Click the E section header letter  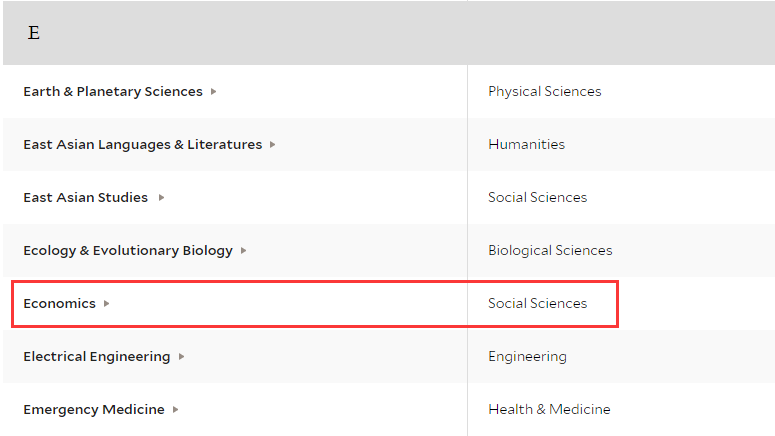[x=34, y=33]
